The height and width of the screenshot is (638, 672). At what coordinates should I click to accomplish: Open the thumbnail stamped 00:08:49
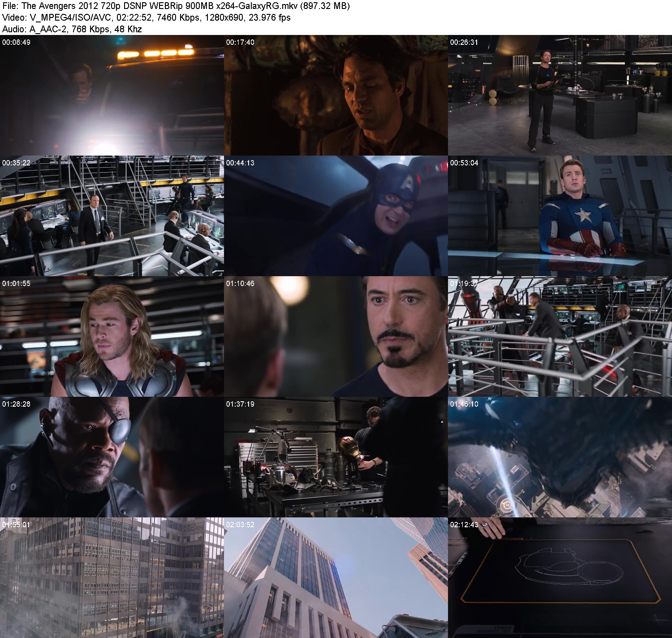click(x=112, y=95)
